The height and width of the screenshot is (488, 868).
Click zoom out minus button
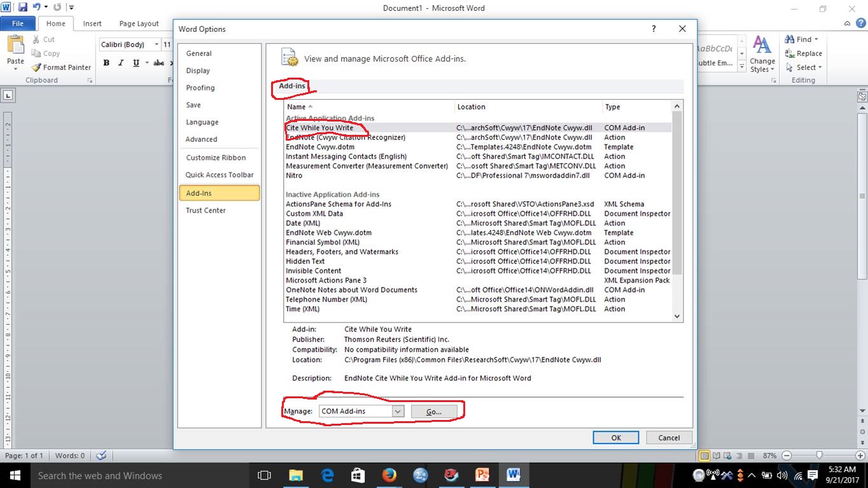787,456
